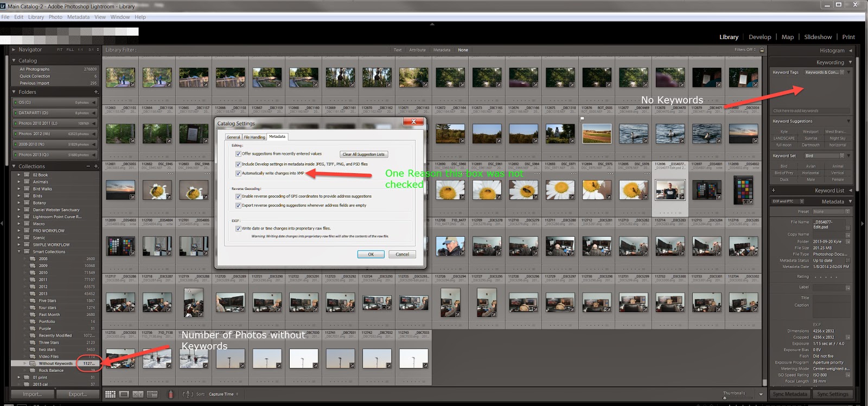Viewport: 868px width, 406px height.
Task: Click the Portfolio smart collection icon
Action: tap(33, 321)
